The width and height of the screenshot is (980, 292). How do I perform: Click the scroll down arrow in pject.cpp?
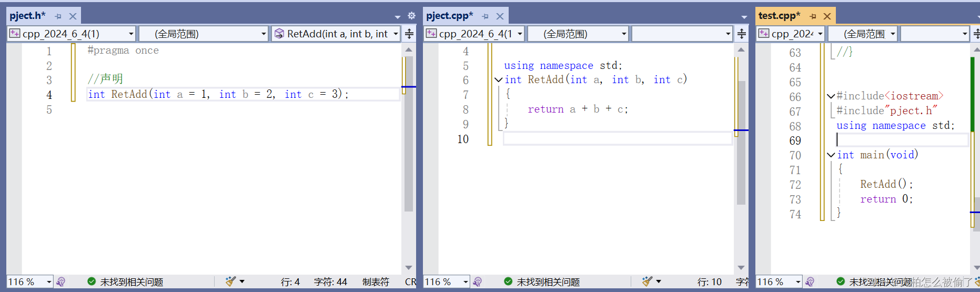pos(741,268)
